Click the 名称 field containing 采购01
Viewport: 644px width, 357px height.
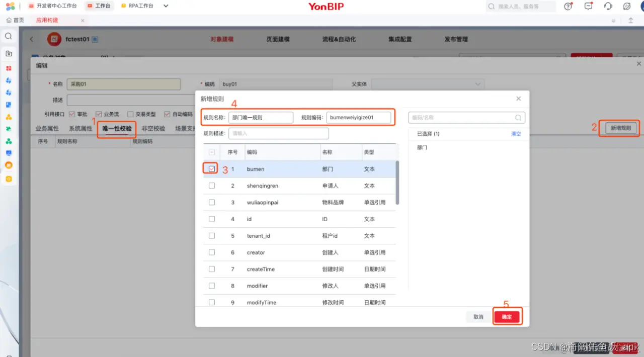[x=124, y=84]
